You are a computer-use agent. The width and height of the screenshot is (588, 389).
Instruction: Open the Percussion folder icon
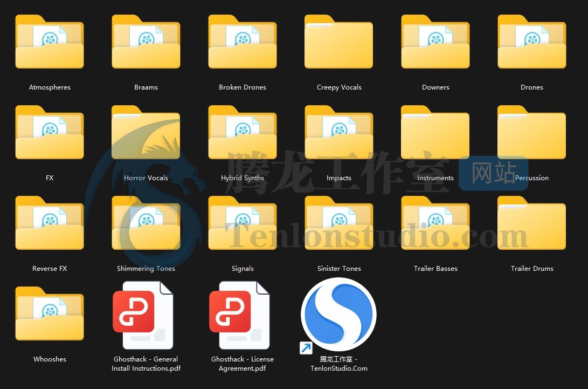(532, 132)
